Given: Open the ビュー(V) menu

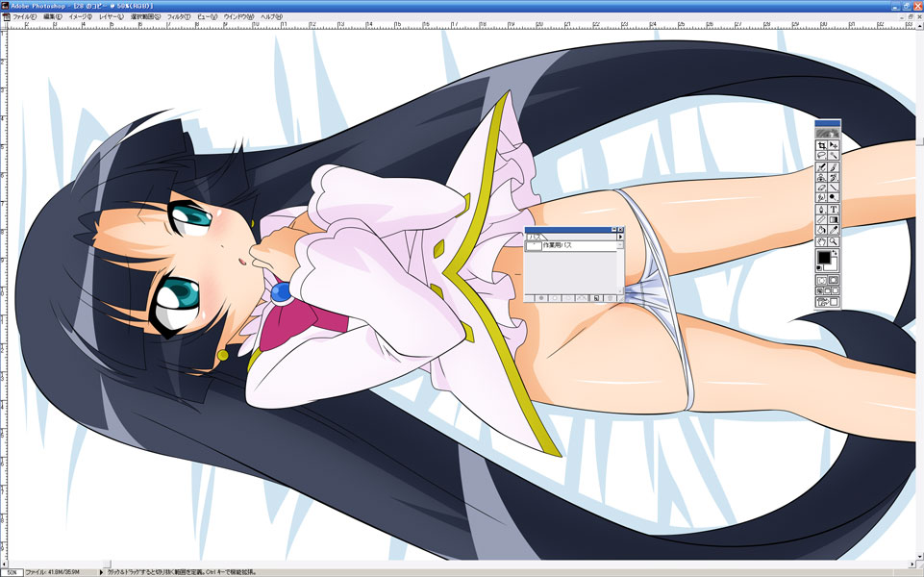Looking at the screenshot, I should click(207, 17).
